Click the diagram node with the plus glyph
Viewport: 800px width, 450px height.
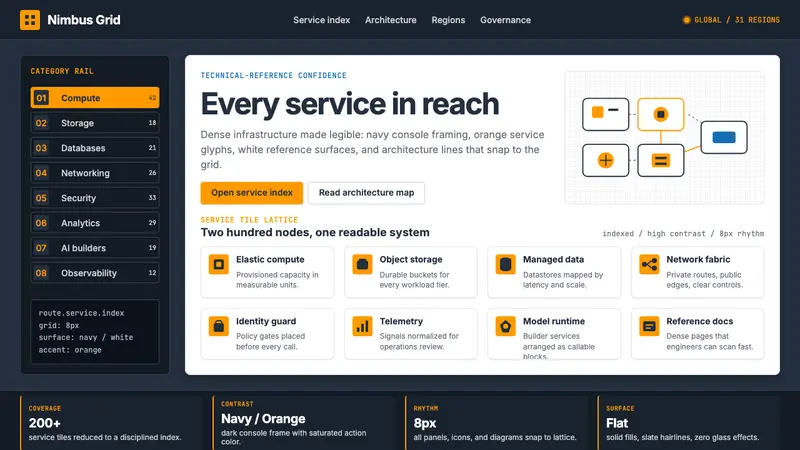point(606,160)
